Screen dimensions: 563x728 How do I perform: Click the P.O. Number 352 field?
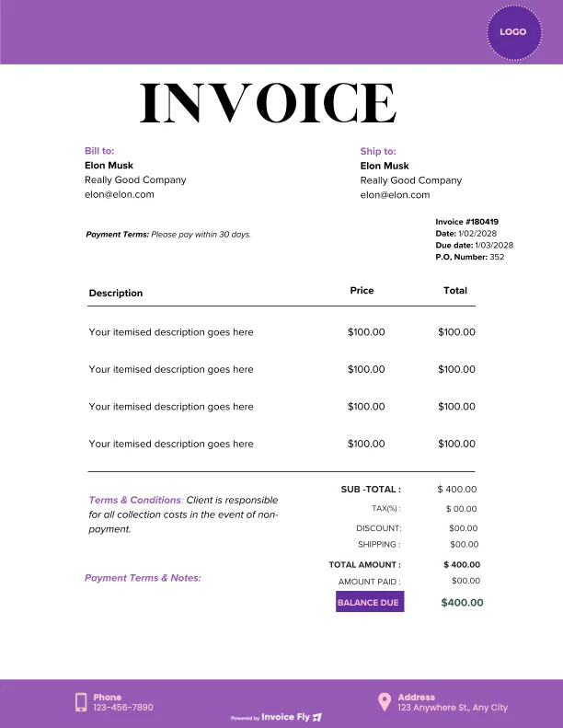pos(469,258)
